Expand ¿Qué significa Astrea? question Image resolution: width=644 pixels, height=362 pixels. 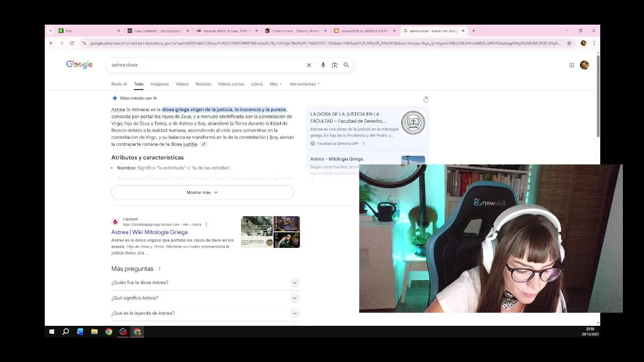[205, 298]
